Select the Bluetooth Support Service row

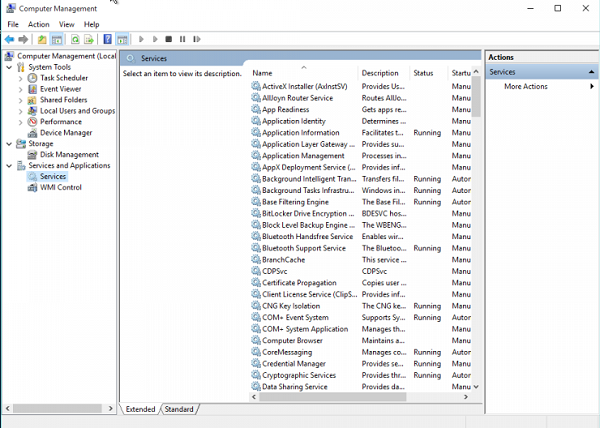[303, 248]
